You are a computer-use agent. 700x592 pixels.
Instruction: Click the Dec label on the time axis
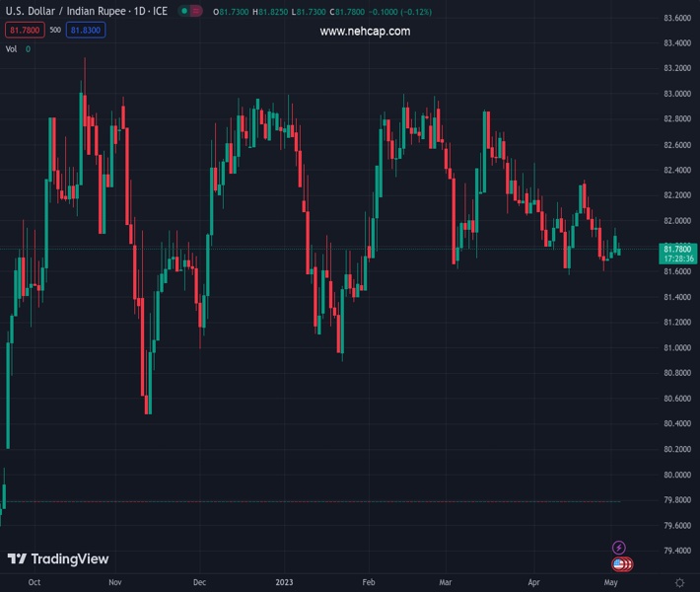click(200, 582)
